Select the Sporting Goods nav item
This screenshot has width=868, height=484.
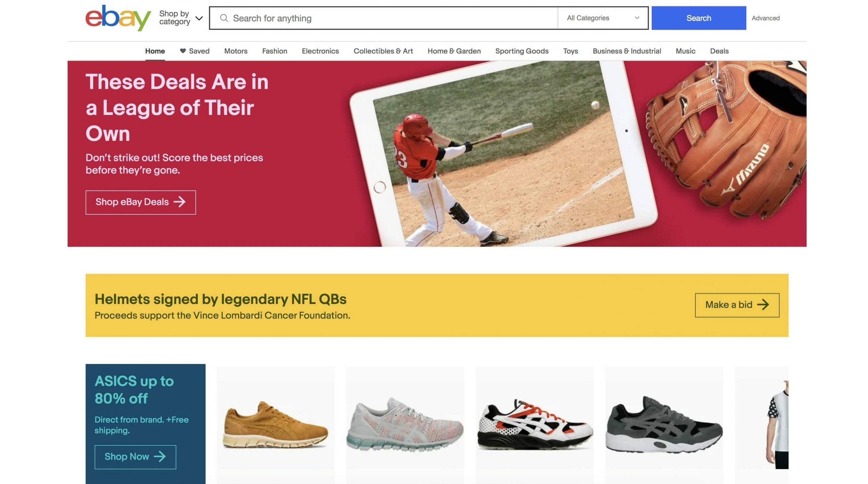521,51
